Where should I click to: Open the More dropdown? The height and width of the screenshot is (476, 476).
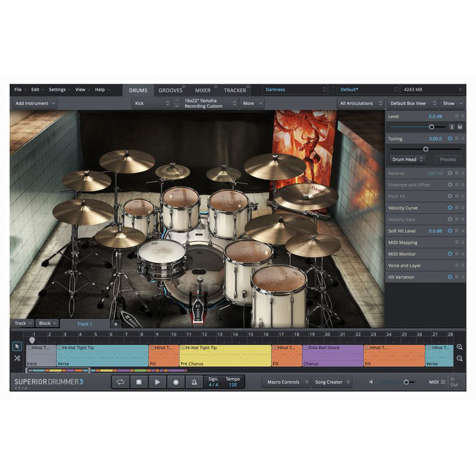(x=252, y=103)
